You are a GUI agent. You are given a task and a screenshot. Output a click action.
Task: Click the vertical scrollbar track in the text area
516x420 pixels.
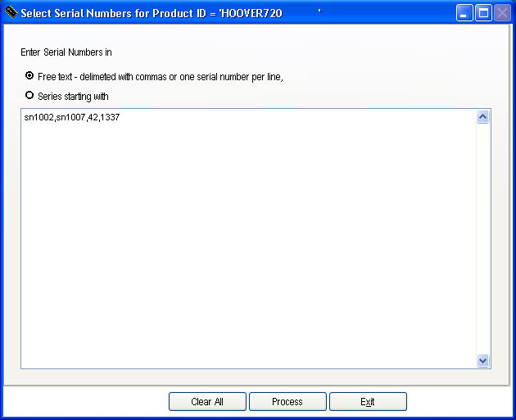click(482, 237)
